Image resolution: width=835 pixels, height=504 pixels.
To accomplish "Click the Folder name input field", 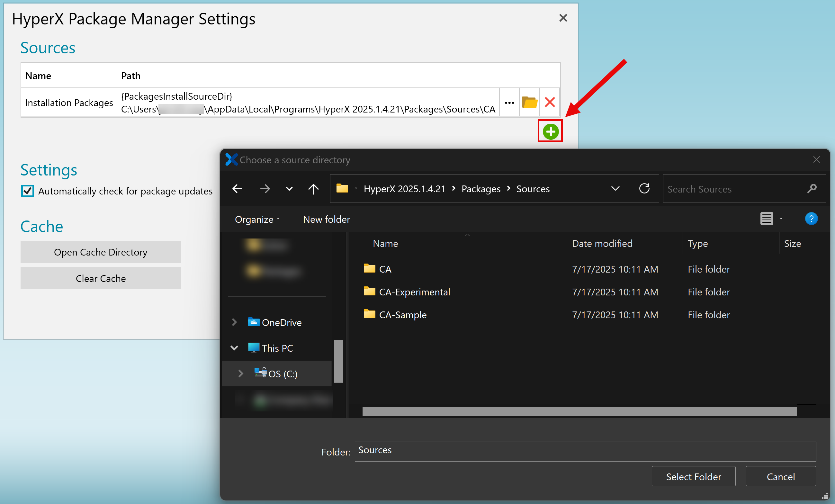I will tap(585, 451).
